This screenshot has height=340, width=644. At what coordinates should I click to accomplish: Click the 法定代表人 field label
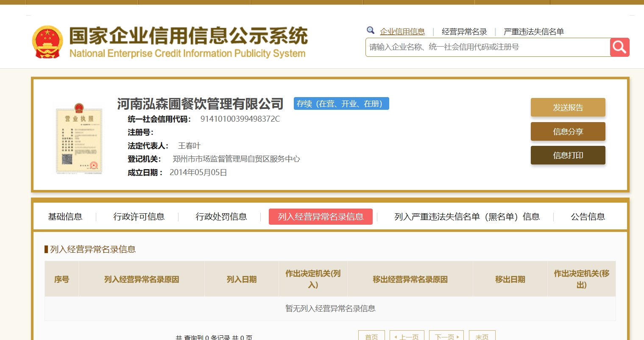(148, 146)
